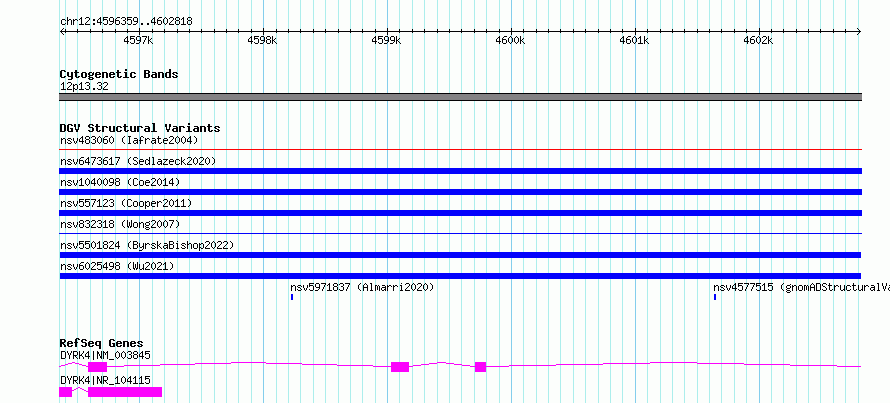Select small first exon of NR_104115
Viewport: 890px width, 403px height.
pos(66,392)
